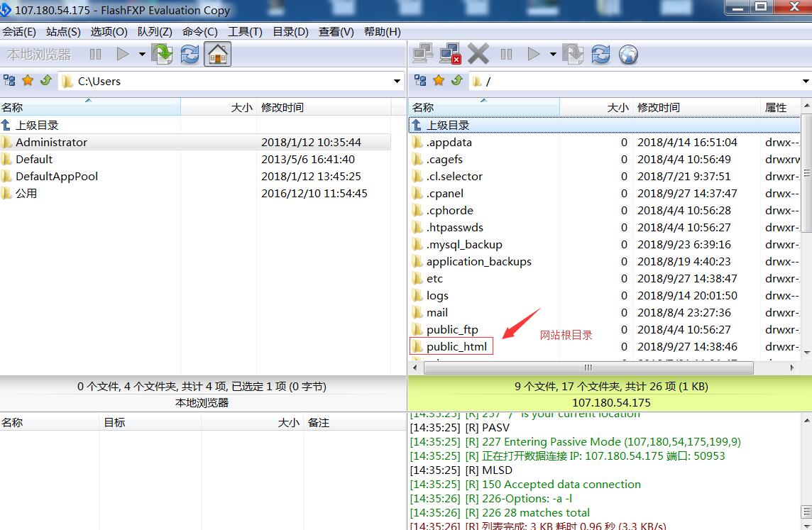This screenshot has height=530, width=812.
Task: Go up one level in remote path bar
Action: [x=456, y=81]
